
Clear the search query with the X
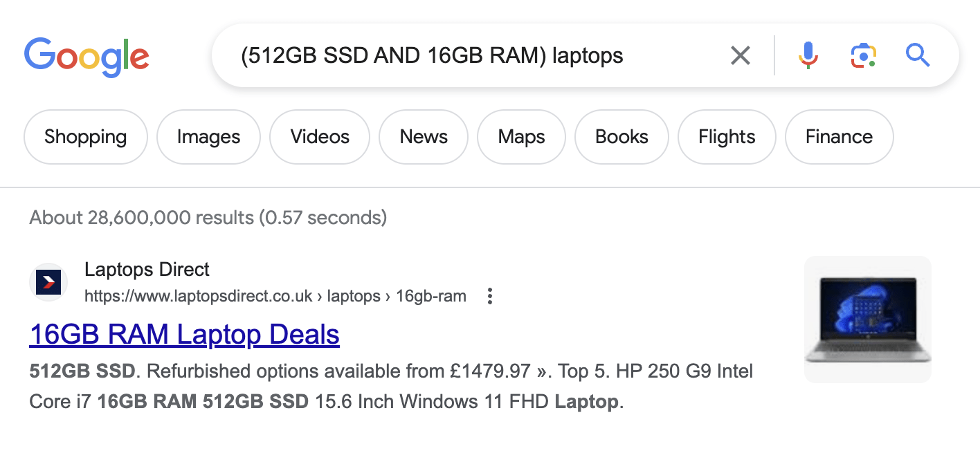point(741,55)
